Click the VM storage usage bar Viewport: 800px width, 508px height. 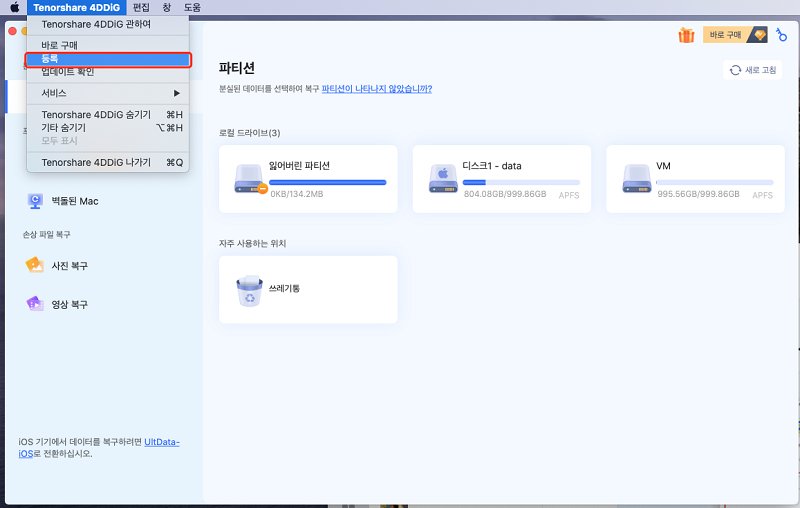(715, 183)
